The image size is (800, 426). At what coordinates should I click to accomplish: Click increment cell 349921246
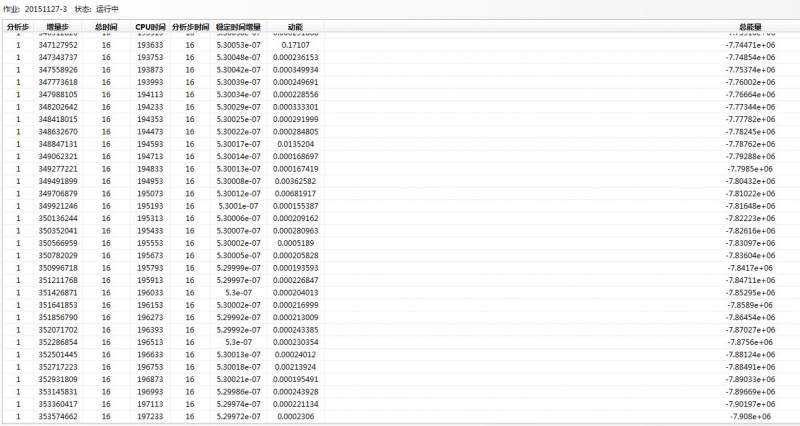click(58, 206)
